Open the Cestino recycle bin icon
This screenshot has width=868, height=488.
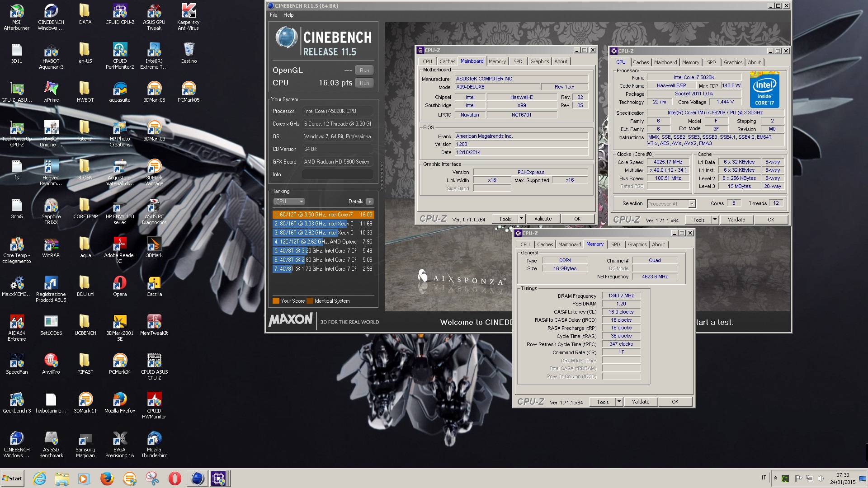[x=189, y=53]
